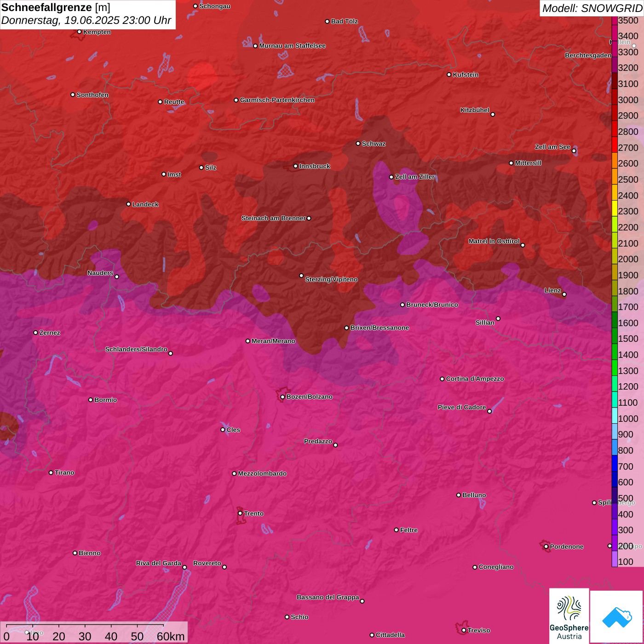644x644 pixels.
Task: Click the Silz label
Action: [211, 167]
